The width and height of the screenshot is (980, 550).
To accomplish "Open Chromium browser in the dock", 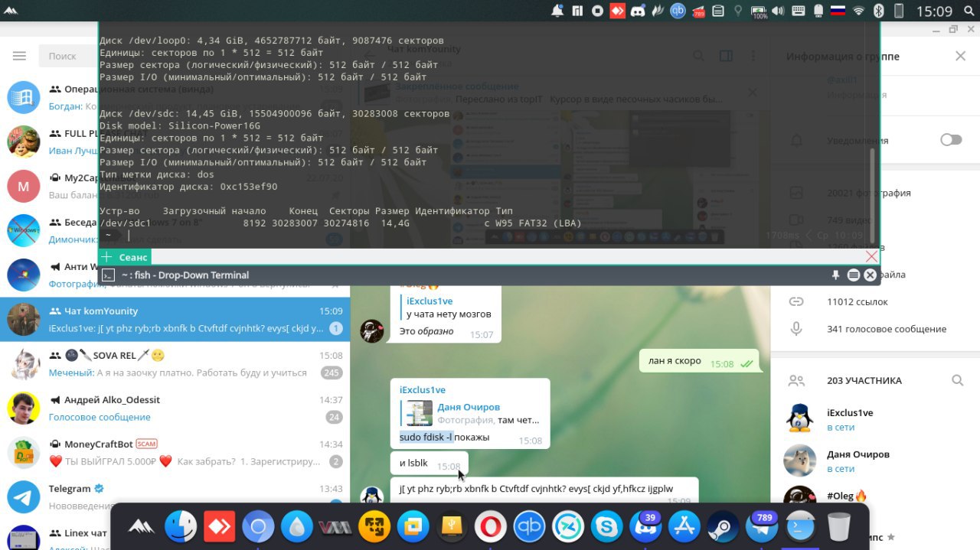I will click(x=258, y=526).
